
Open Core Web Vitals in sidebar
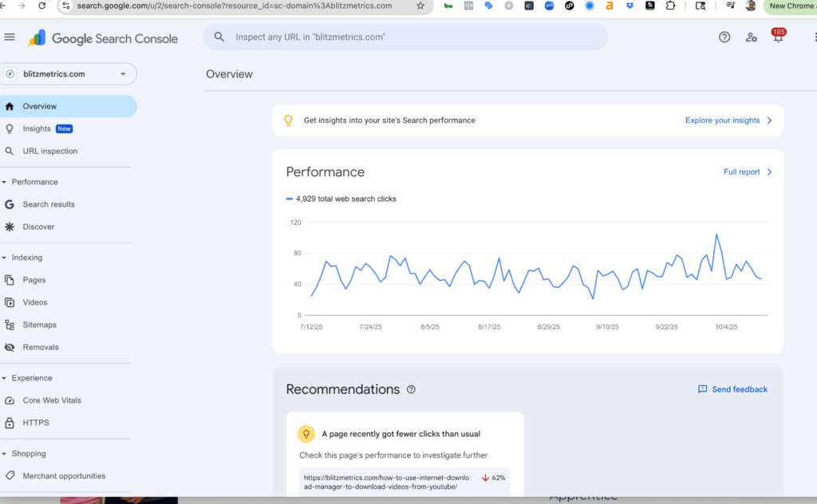pos(52,400)
